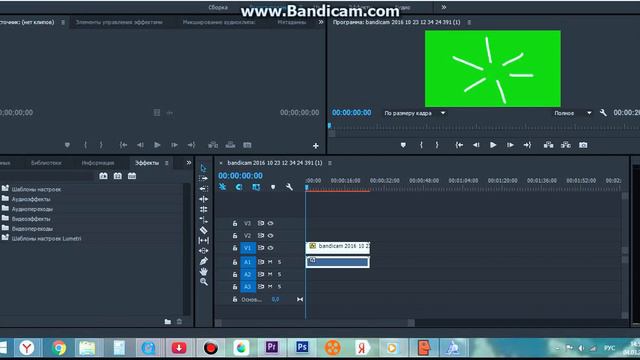Switch to the Библиотеки tab

[x=46, y=163]
